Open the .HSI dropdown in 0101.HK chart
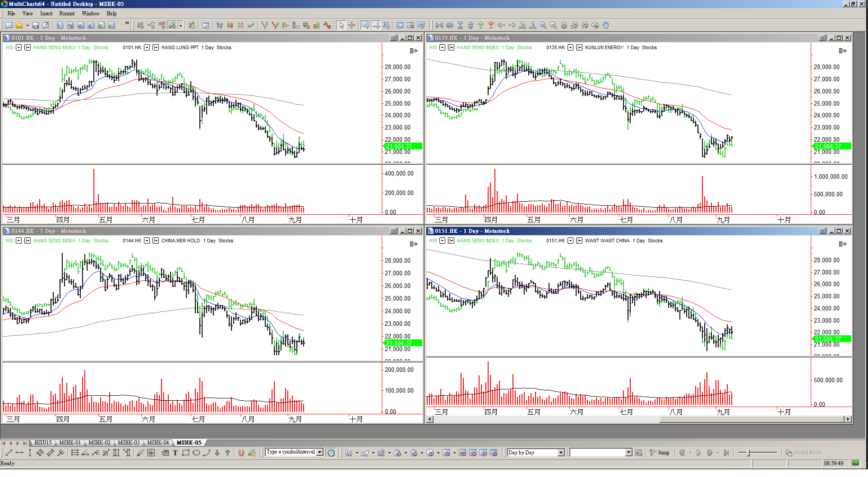This screenshot has width=868, height=477. [x=19, y=47]
